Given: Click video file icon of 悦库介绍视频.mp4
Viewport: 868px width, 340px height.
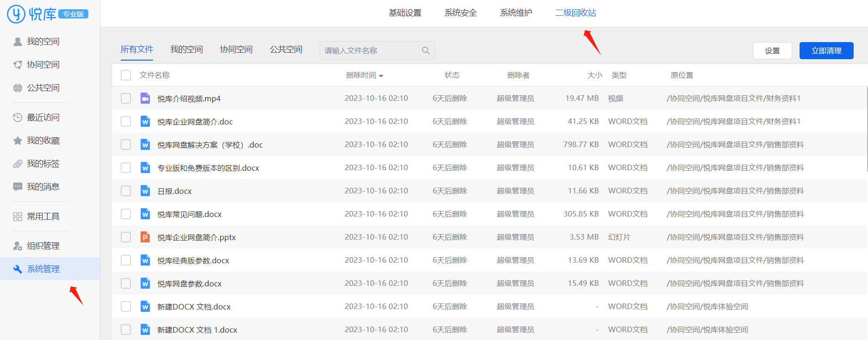Looking at the screenshot, I should coord(145,98).
